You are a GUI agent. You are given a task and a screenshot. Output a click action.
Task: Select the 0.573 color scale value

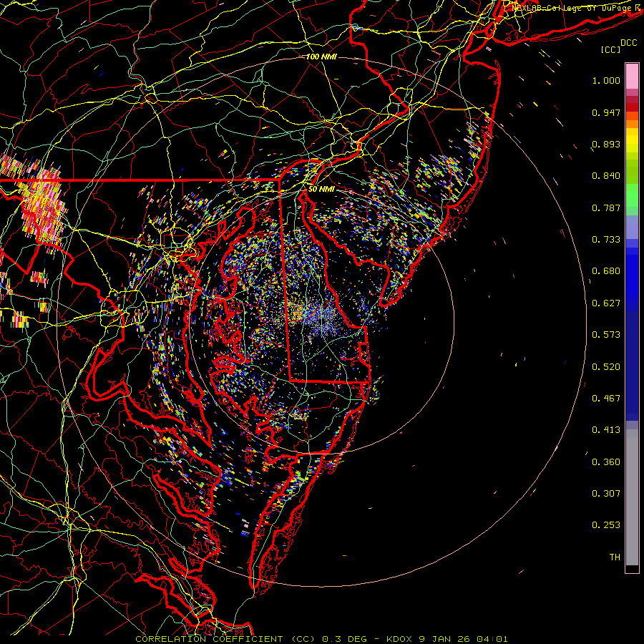click(606, 335)
